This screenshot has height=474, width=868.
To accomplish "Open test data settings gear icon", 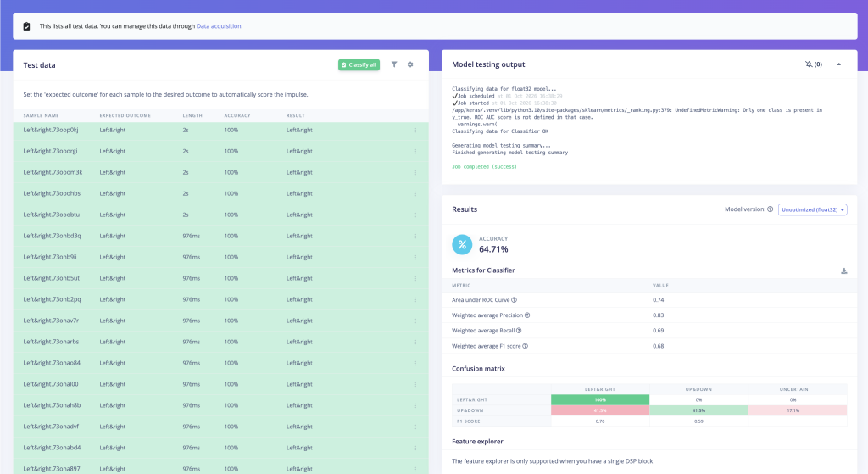I will click(410, 64).
